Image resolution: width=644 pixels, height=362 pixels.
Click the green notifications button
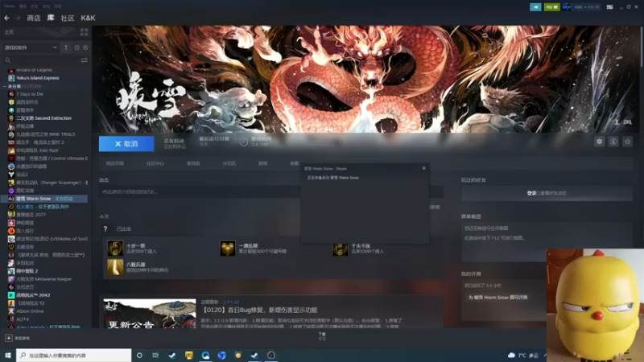551,7
